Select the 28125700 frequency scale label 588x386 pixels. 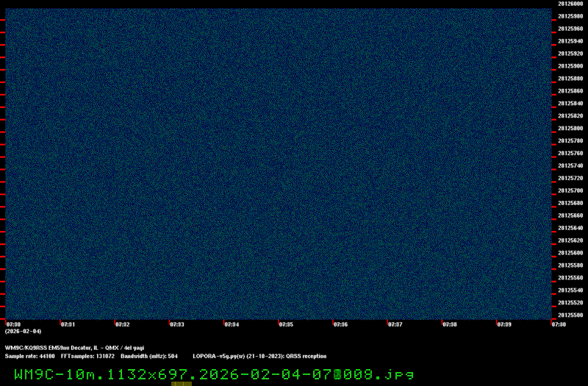click(x=570, y=190)
